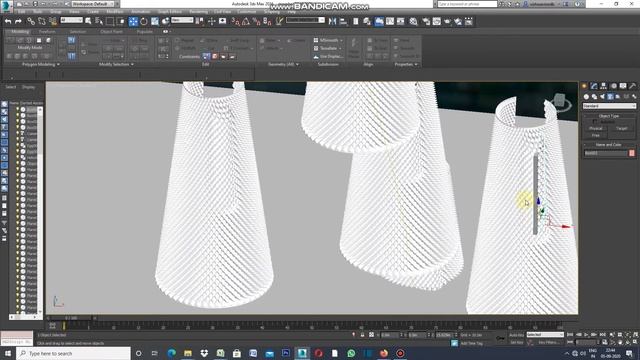Toggle the AutoGrid checkbox under Object Type
The image size is (640, 360).
pos(594,122)
